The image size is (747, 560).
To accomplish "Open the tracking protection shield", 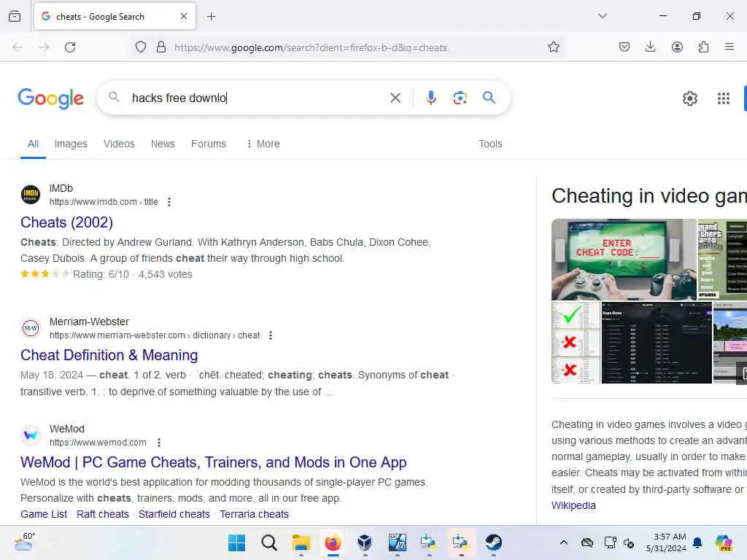I will click(x=141, y=47).
